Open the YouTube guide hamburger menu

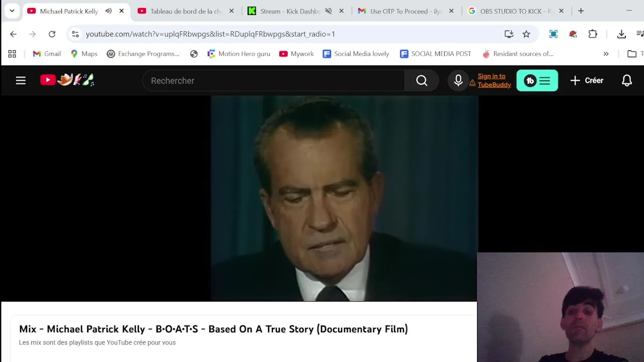pyautogui.click(x=21, y=80)
